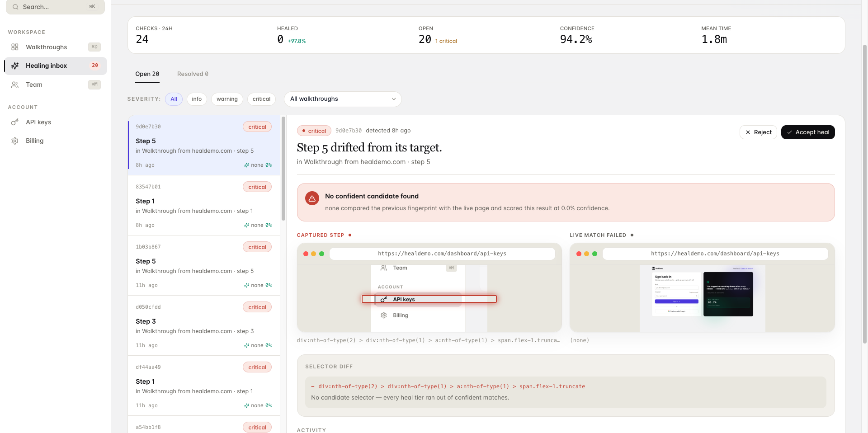Select issue 9d0e7b30 Step 5
The width and height of the screenshot is (868, 433).
pyautogui.click(x=204, y=145)
